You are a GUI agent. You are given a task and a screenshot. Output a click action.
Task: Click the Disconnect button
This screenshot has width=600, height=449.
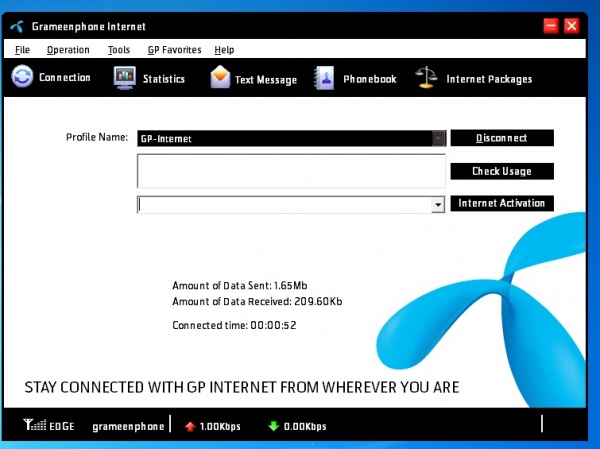point(502,138)
